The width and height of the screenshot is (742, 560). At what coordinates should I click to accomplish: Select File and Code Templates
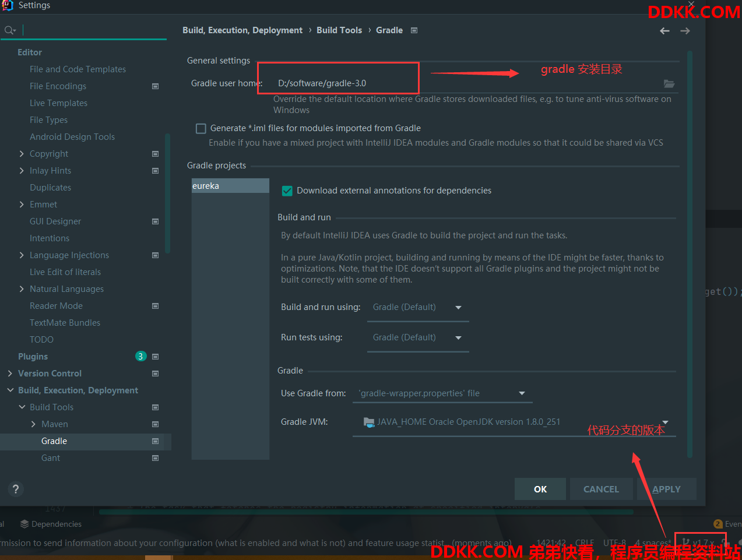[x=78, y=69]
